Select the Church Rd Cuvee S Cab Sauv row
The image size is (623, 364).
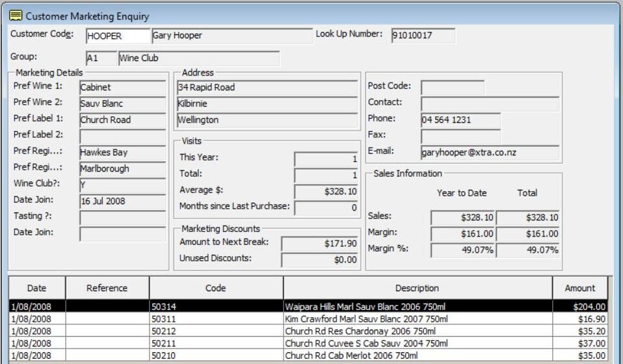point(308,343)
